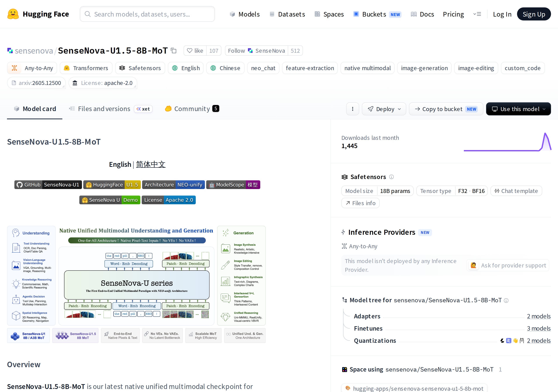Screen dimensions: 558x392
Task: Open Buckets in the top navigation
Action: [377, 14]
